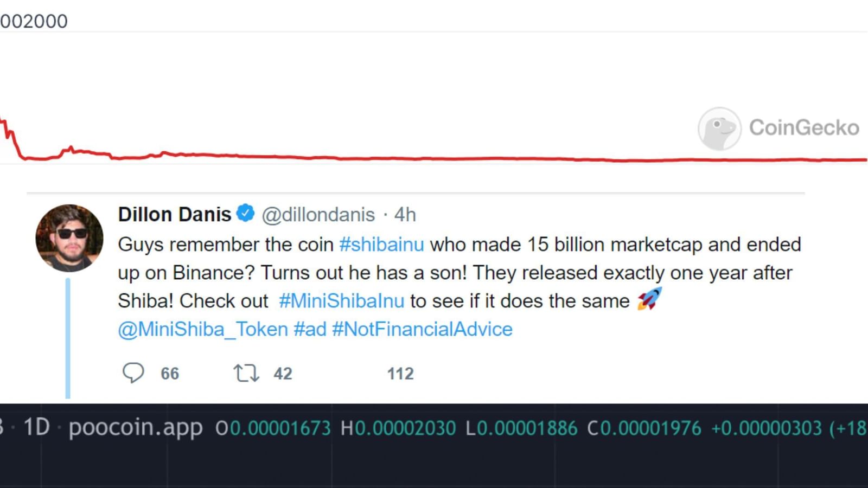Click the 112 likes count
This screenshot has width=868, height=488.
pos(400,374)
